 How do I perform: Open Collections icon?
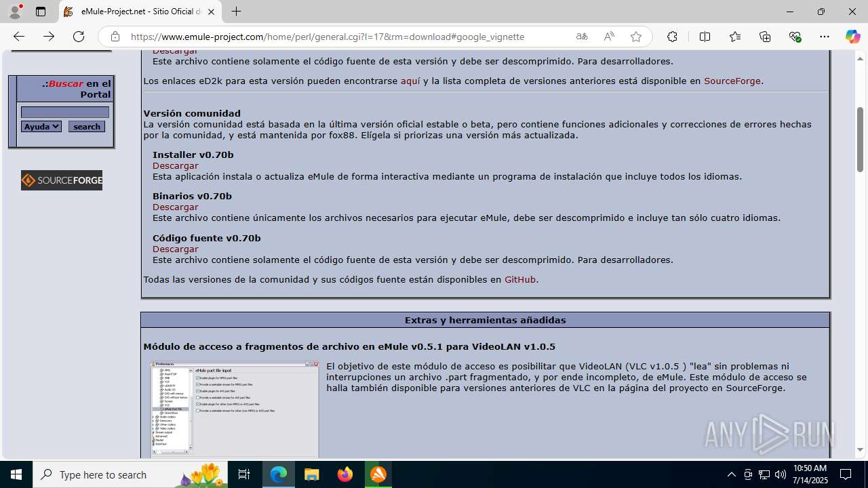[765, 37]
